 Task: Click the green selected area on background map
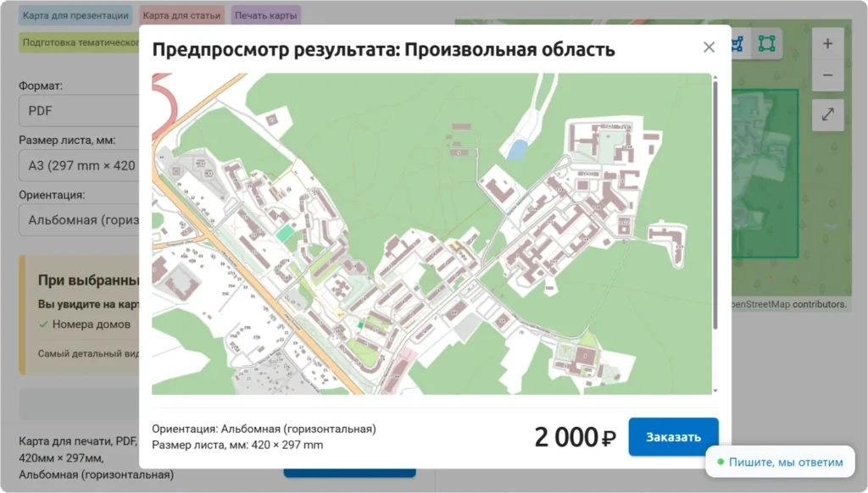pos(765,174)
